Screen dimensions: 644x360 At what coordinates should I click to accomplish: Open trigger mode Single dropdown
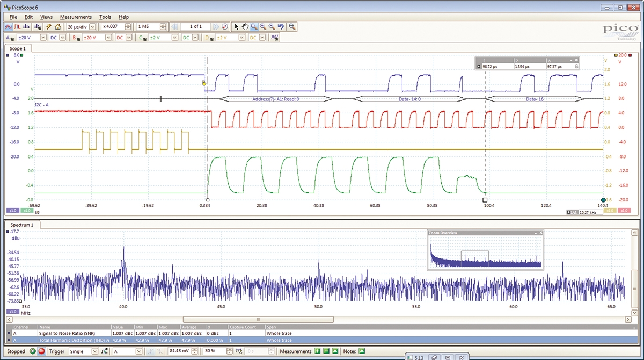pos(94,351)
